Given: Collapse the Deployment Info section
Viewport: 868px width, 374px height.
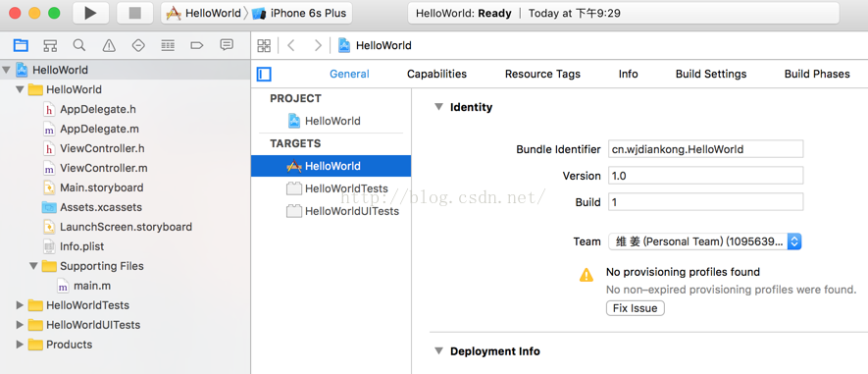Looking at the screenshot, I should point(438,351).
